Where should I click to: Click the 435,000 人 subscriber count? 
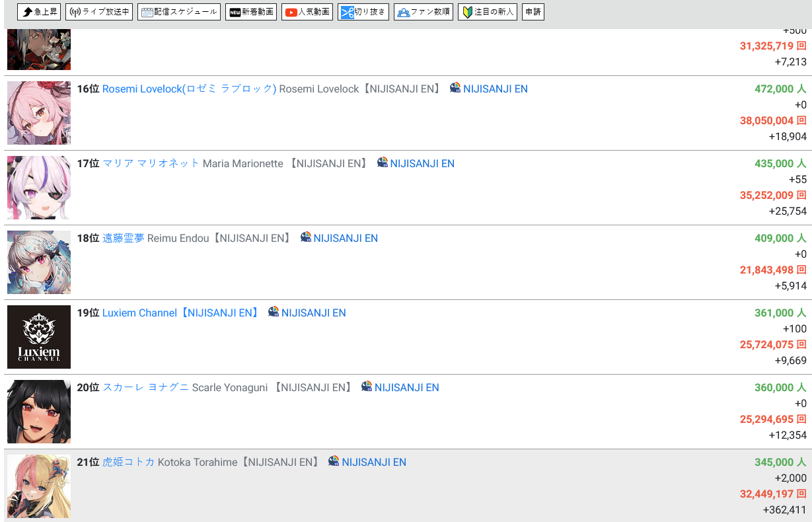pyautogui.click(x=780, y=163)
